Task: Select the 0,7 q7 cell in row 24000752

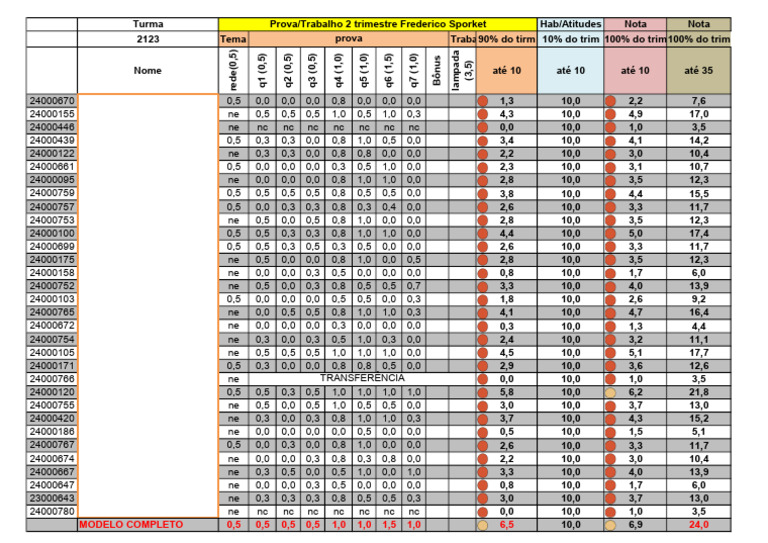Action: tap(414, 286)
